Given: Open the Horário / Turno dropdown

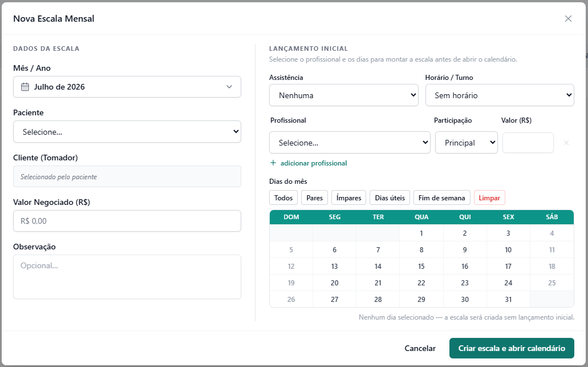Looking at the screenshot, I should (x=500, y=95).
